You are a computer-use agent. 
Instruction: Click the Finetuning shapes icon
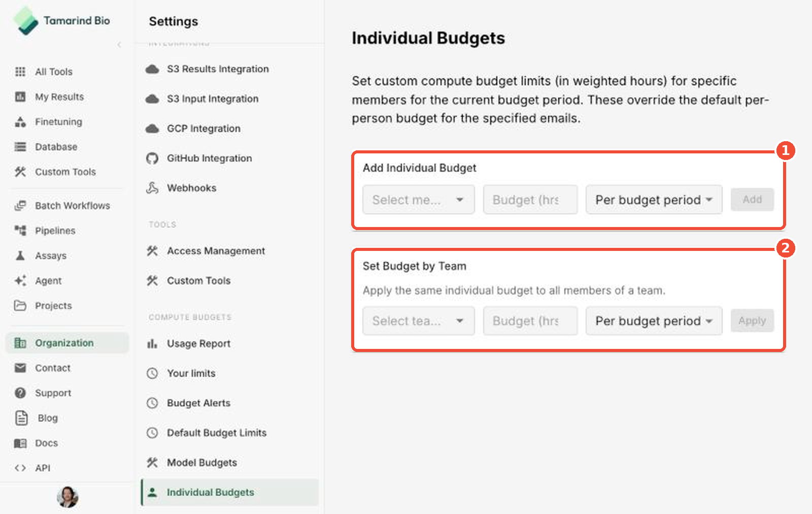tap(20, 122)
